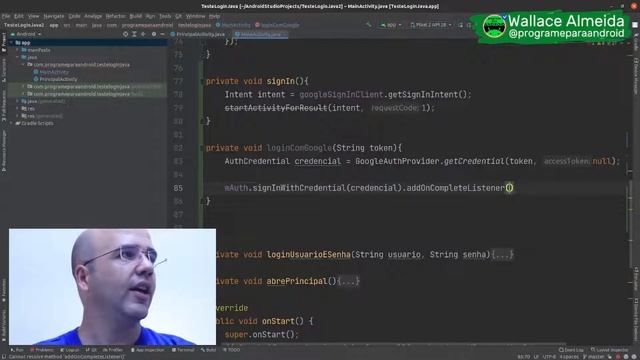The width and height of the screenshot is (640, 360).
Task: Collapse the java folder
Action: tap(18, 57)
